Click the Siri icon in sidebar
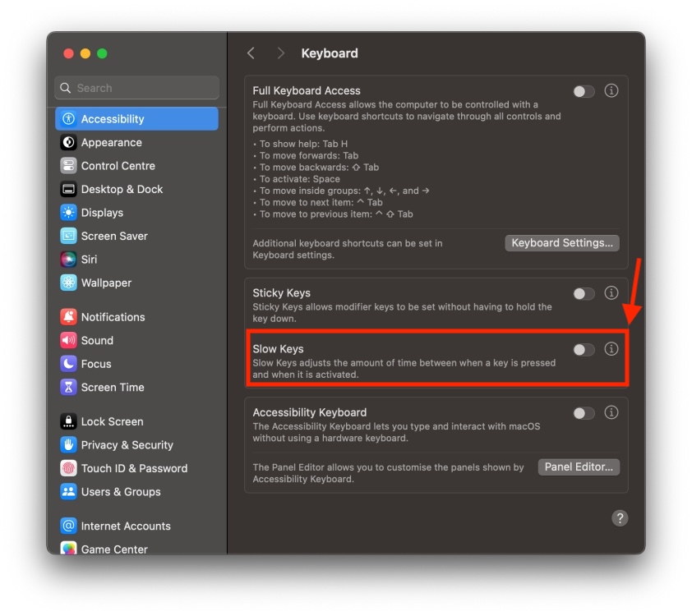 68,260
